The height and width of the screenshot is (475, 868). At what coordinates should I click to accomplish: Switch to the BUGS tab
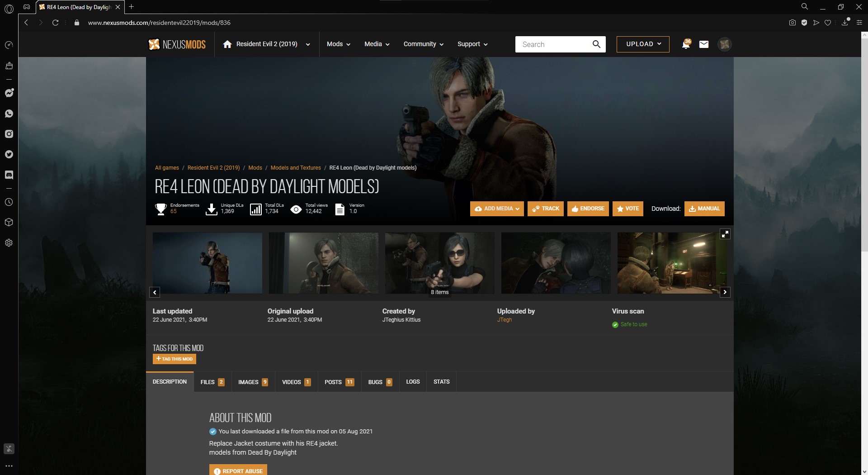pos(380,382)
